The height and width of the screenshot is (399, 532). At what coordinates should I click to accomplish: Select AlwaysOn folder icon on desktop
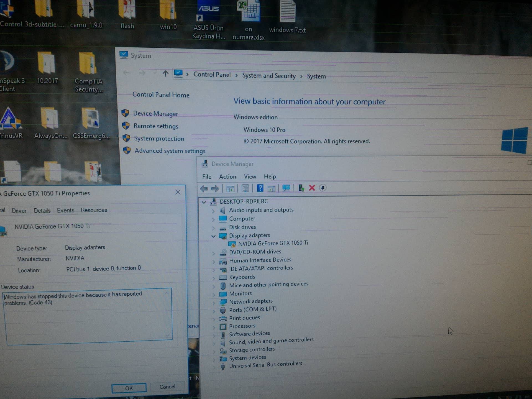tap(50, 123)
